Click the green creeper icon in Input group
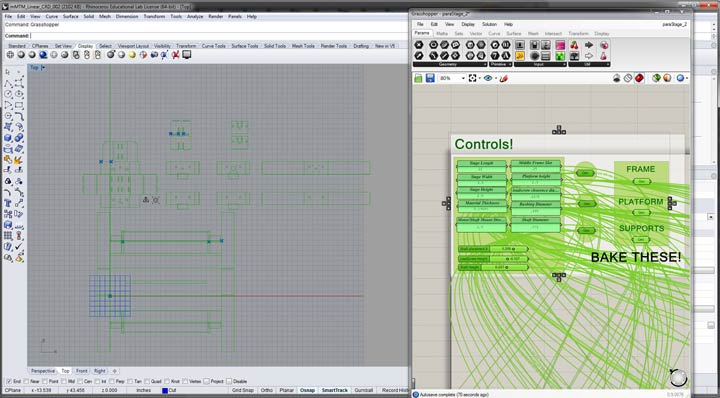720x398 pixels. click(x=560, y=56)
